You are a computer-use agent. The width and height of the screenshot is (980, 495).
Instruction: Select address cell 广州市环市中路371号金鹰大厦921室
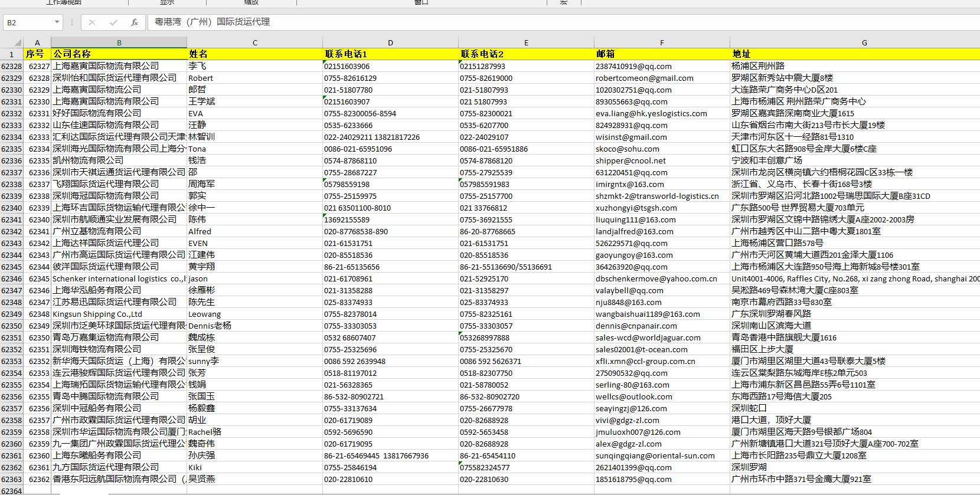[855, 479]
